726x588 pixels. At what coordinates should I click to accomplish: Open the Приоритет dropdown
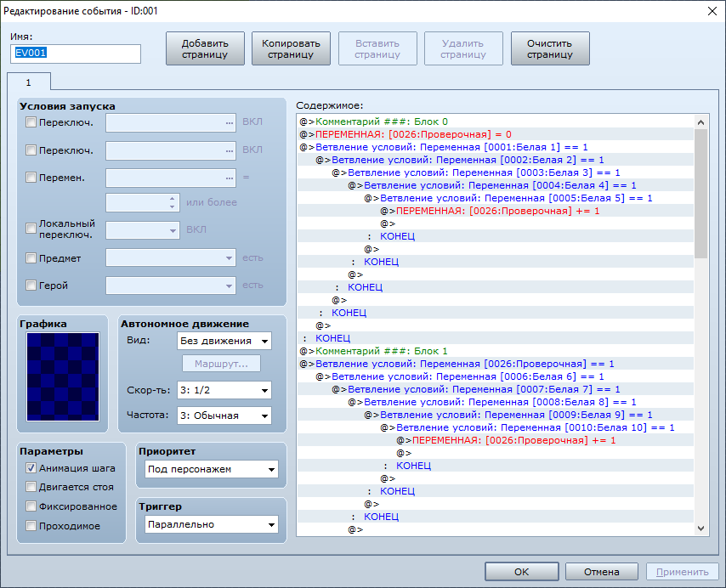pos(212,469)
